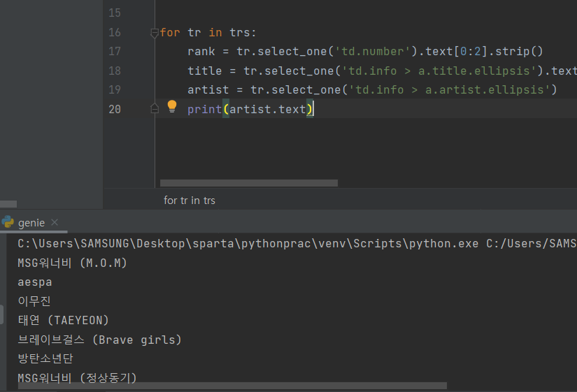Click the 'for tr in trs' breadcrumb
The image size is (577, 392).
point(189,201)
